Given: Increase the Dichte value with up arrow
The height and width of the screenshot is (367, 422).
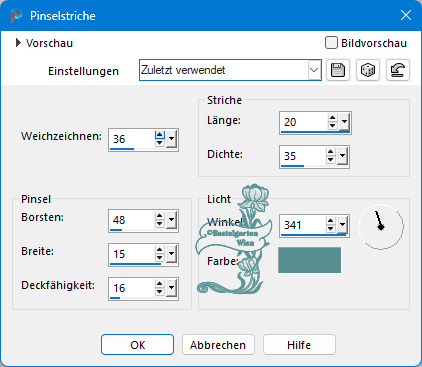Looking at the screenshot, I should [330, 152].
